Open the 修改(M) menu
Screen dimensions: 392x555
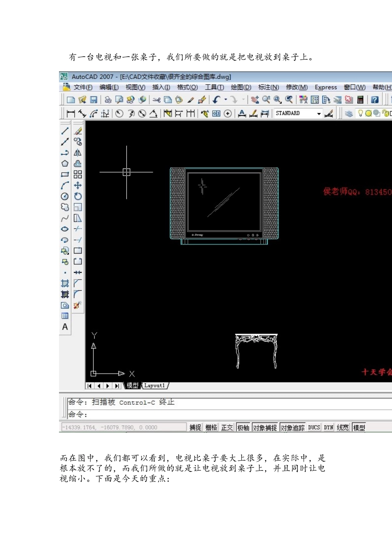(297, 87)
